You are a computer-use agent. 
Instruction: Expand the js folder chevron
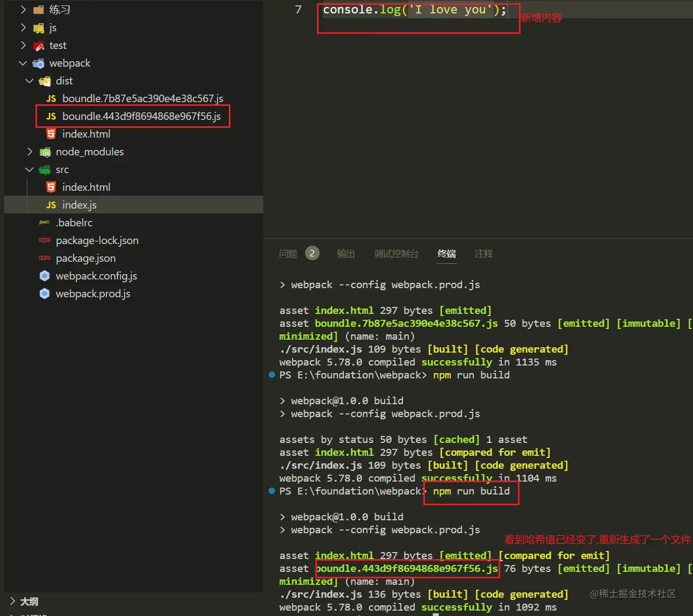tap(23, 27)
